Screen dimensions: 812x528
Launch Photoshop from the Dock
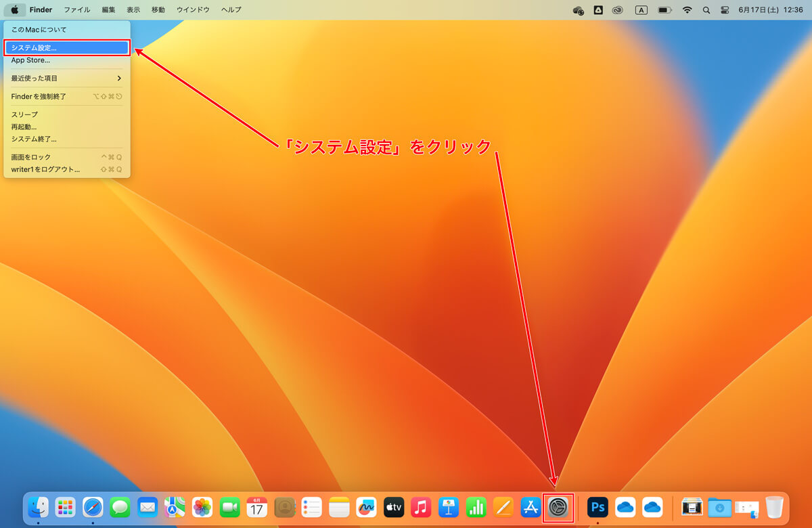point(597,507)
